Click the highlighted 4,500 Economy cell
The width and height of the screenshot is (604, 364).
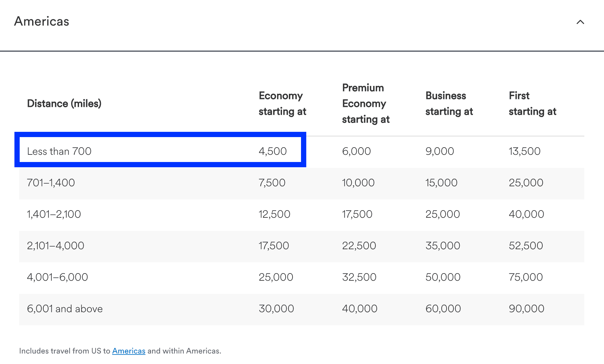[x=272, y=151]
